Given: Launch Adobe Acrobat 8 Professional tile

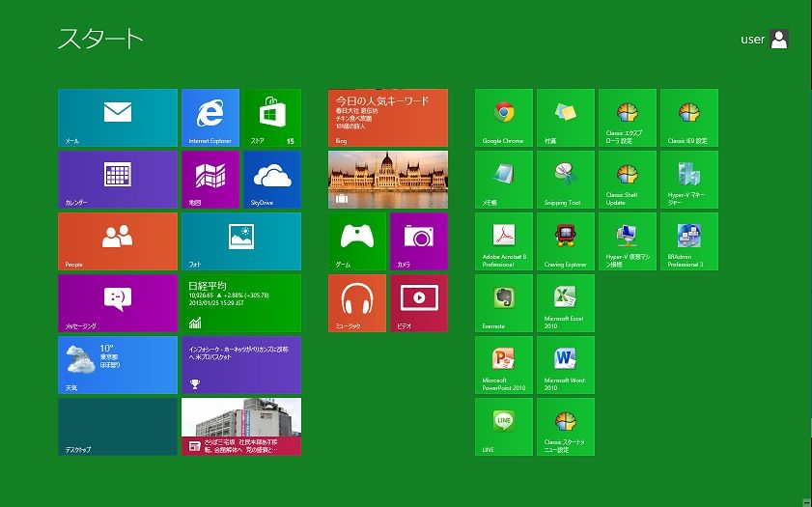Looking at the screenshot, I should point(504,241).
